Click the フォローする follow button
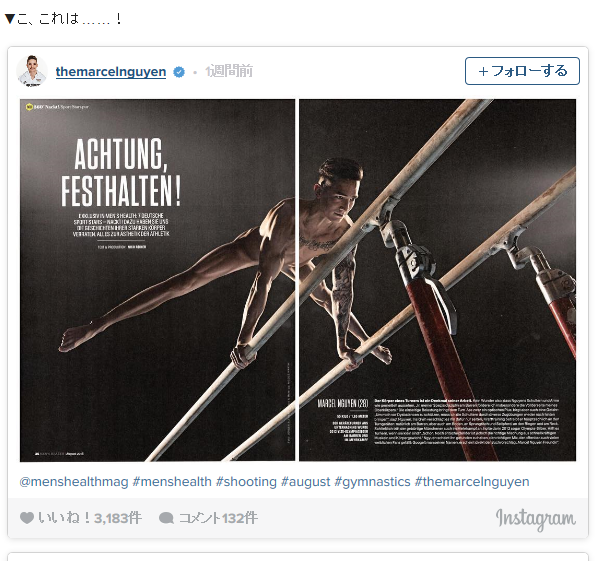This screenshot has height=561, width=595. pyautogui.click(x=522, y=71)
